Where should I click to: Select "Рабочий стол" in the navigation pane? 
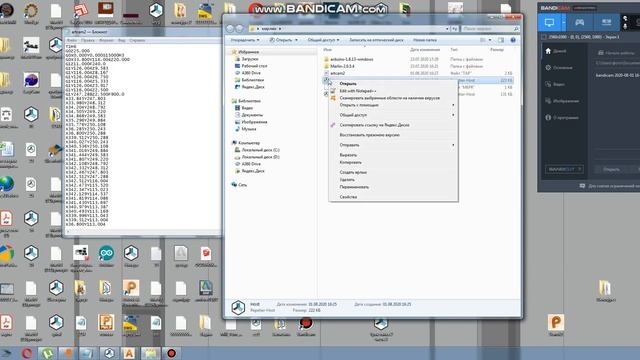pyautogui.click(x=254, y=66)
